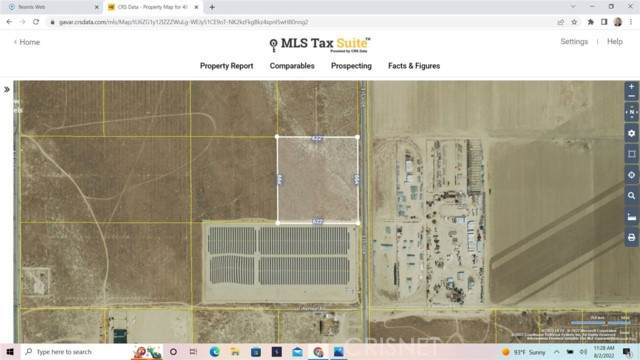Open map settings gear

[x=631, y=133]
